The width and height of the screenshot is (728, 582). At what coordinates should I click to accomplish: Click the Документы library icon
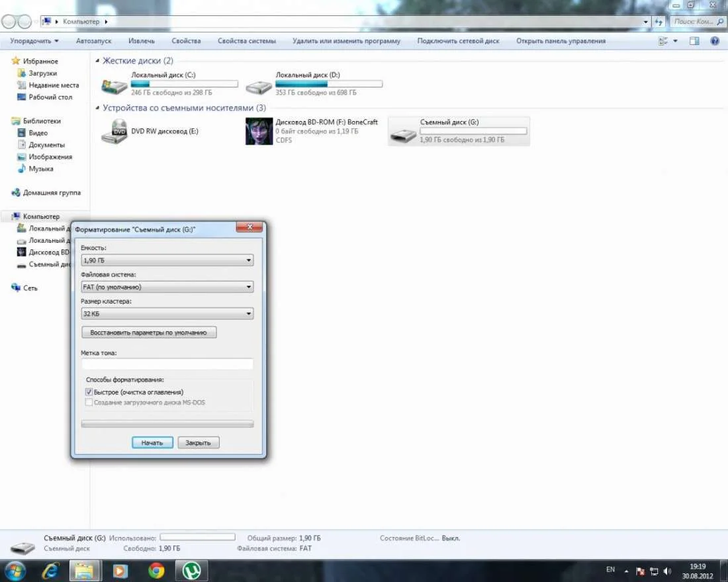[x=21, y=145]
